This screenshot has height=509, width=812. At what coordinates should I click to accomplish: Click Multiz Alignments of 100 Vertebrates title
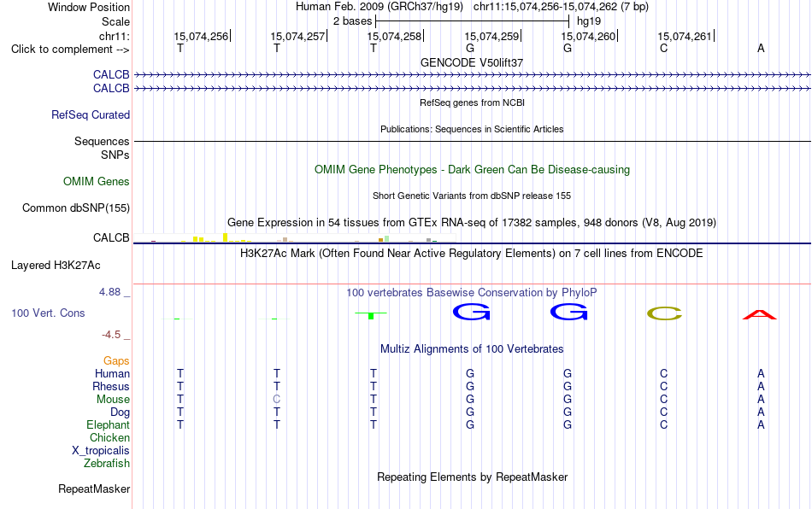pyautogui.click(x=472, y=349)
